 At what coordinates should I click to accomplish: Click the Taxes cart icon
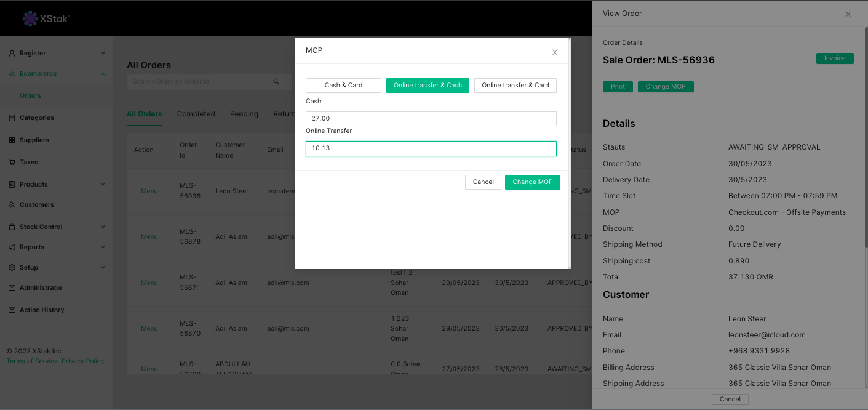tap(12, 163)
